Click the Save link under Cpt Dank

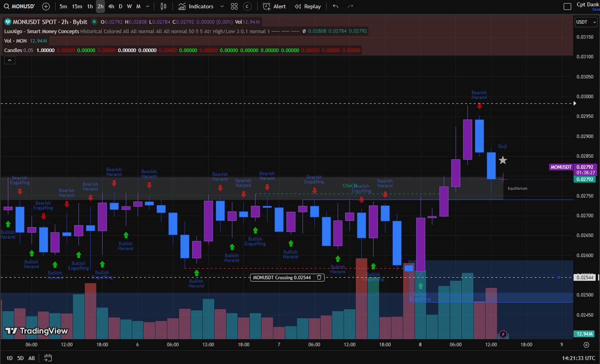pos(595,10)
